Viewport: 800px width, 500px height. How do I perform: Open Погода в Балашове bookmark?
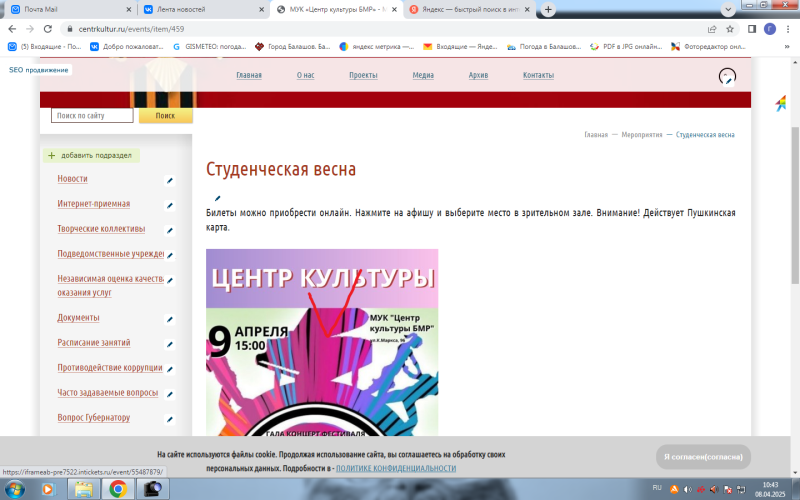(x=544, y=46)
